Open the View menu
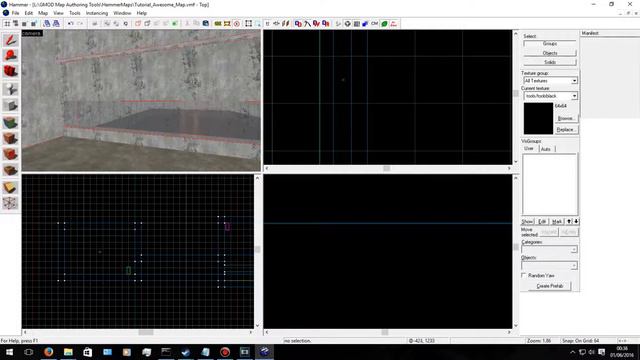This screenshot has height=360, width=640. point(58,13)
